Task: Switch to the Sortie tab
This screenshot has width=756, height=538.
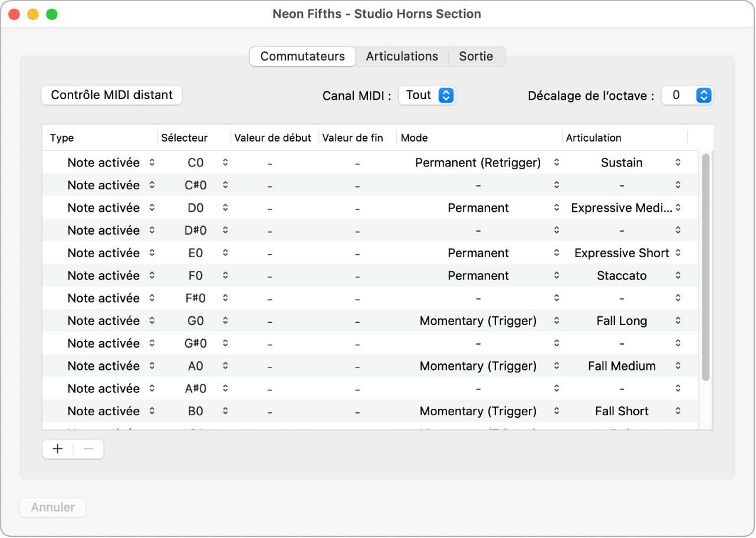Action: [476, 57]
